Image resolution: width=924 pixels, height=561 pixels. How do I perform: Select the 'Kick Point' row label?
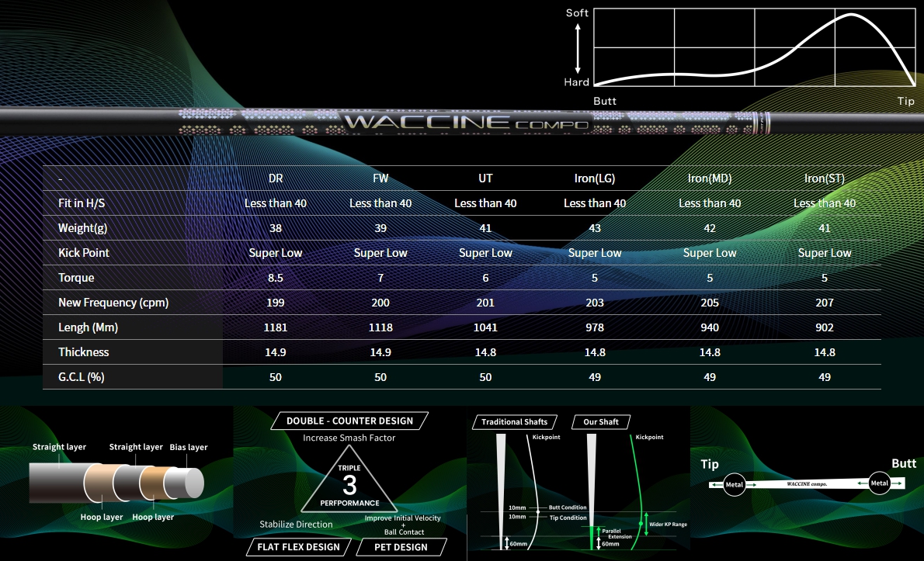[x=84, y=252]
